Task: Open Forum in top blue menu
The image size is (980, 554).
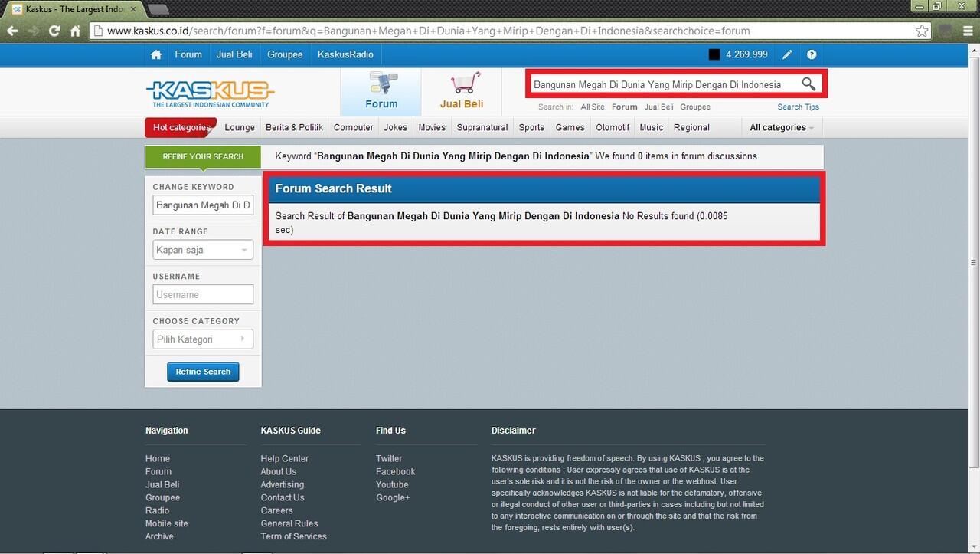Action: tap(188, 54)
